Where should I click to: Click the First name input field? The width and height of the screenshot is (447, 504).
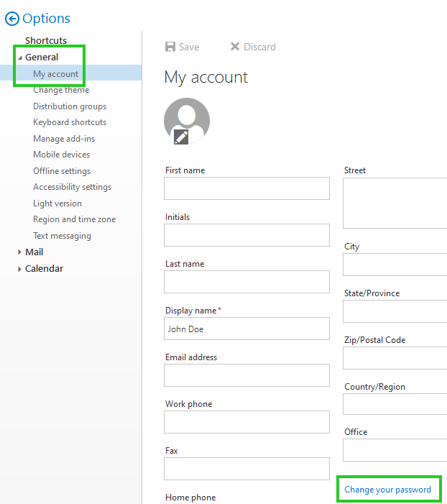coord(246,188)
